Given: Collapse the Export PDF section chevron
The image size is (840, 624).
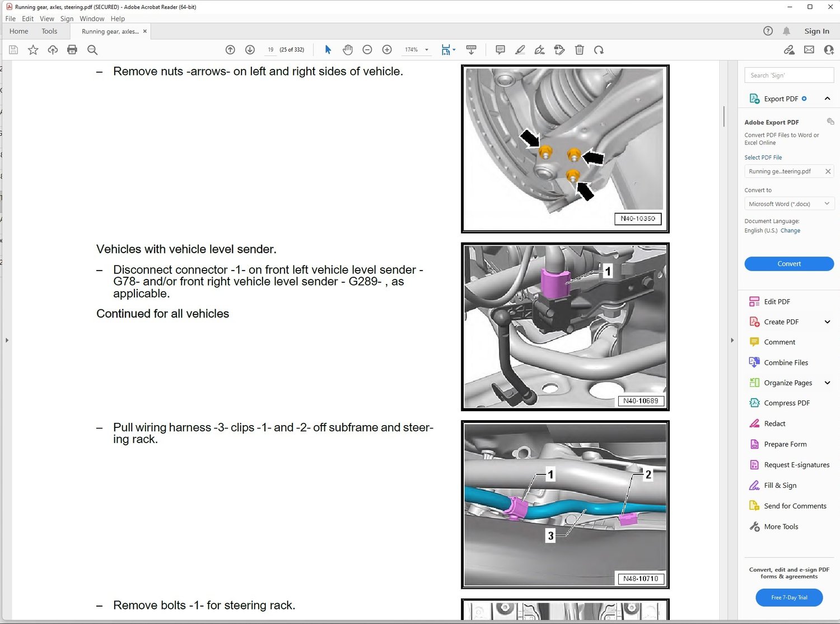Looking at the screenshot, I should click(x=827, y=99).
